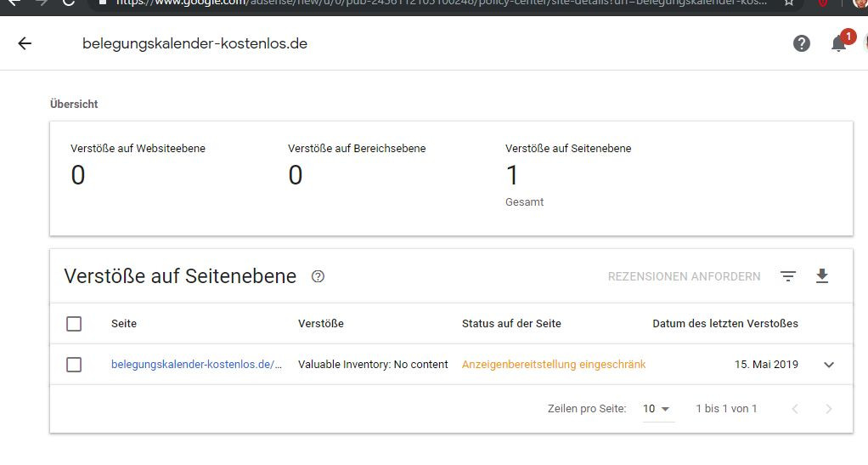Go to next page of table results
868x465 pixels.
coord(829,409)
